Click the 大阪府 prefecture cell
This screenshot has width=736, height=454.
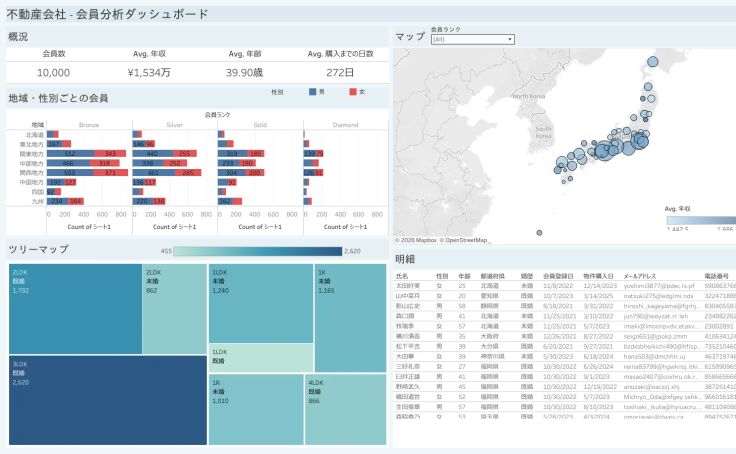[x=489, y=337]
